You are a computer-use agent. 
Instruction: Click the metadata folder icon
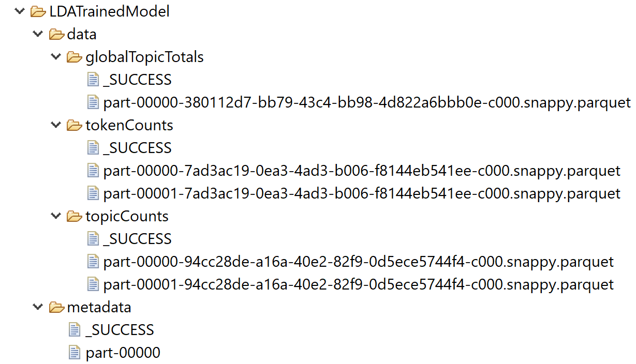point(57,307)
